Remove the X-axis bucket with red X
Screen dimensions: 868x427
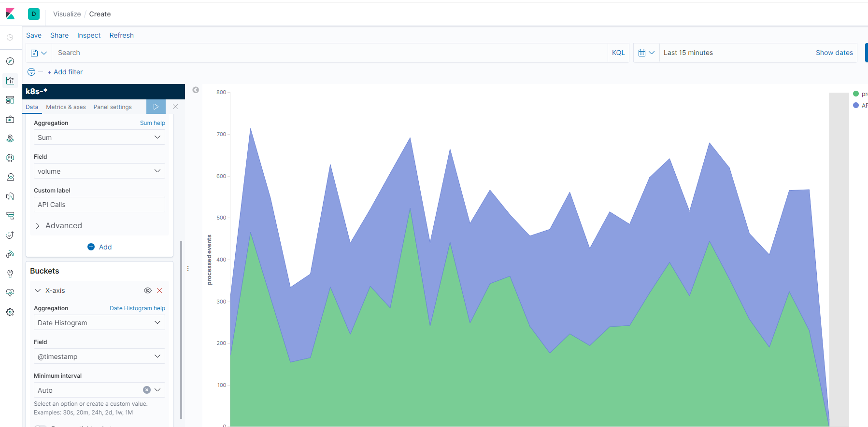pos(159,290)
